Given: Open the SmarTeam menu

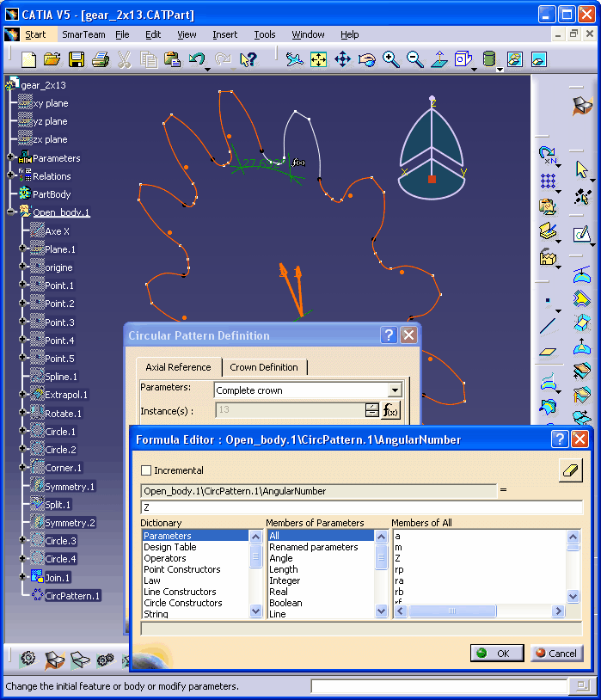Looking at the screenshot, I should pyautogui.click(x=83, y=34).
